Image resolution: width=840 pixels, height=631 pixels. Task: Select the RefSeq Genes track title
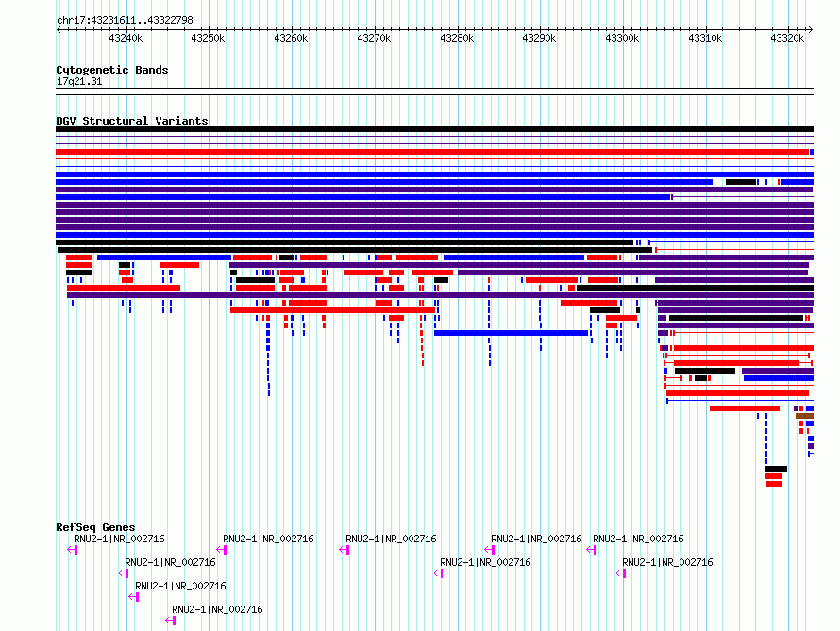click(x=95, y=527)
